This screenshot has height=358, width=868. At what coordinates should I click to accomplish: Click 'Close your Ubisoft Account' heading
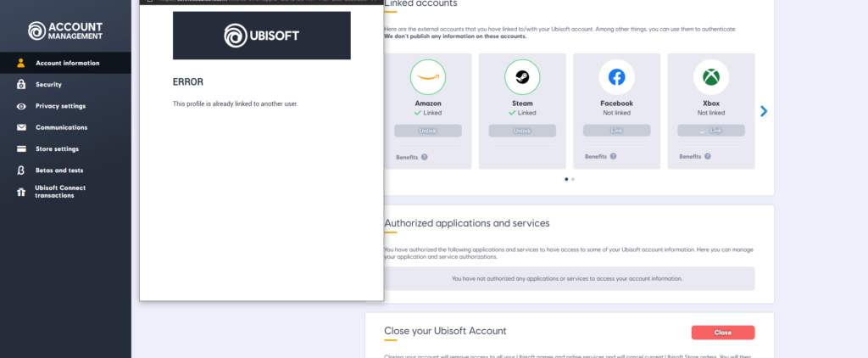click(x=445, y=331)
